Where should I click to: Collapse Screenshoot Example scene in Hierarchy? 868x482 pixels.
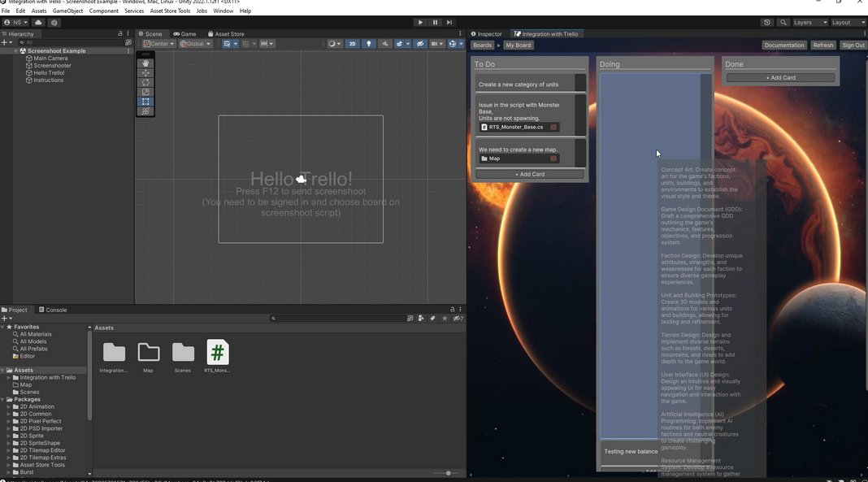pyautogui.click(x=16, y=51)
